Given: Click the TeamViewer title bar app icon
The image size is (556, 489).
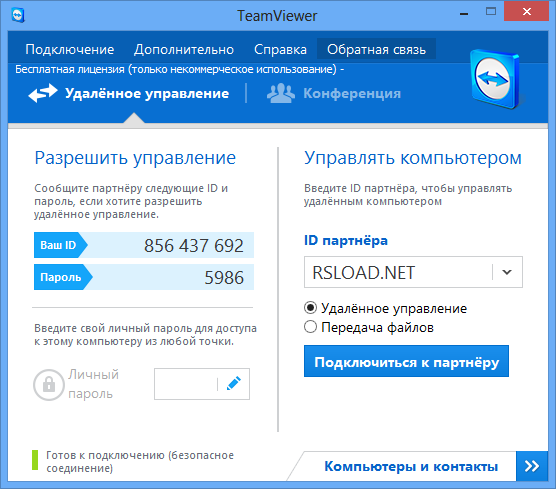Looking at the screenshot, I should click(18, 16).
